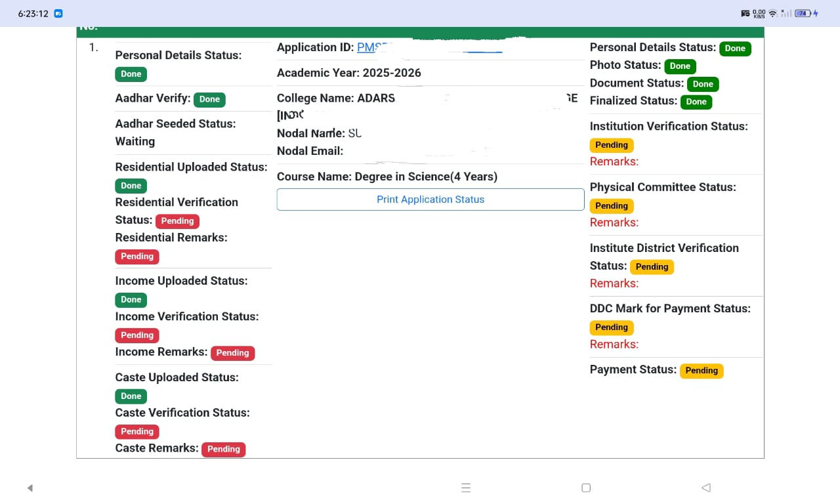Click Done badge under Residential Uploaded Status
Viewport: 840px width, 504px height.
[x=131, y=186]
